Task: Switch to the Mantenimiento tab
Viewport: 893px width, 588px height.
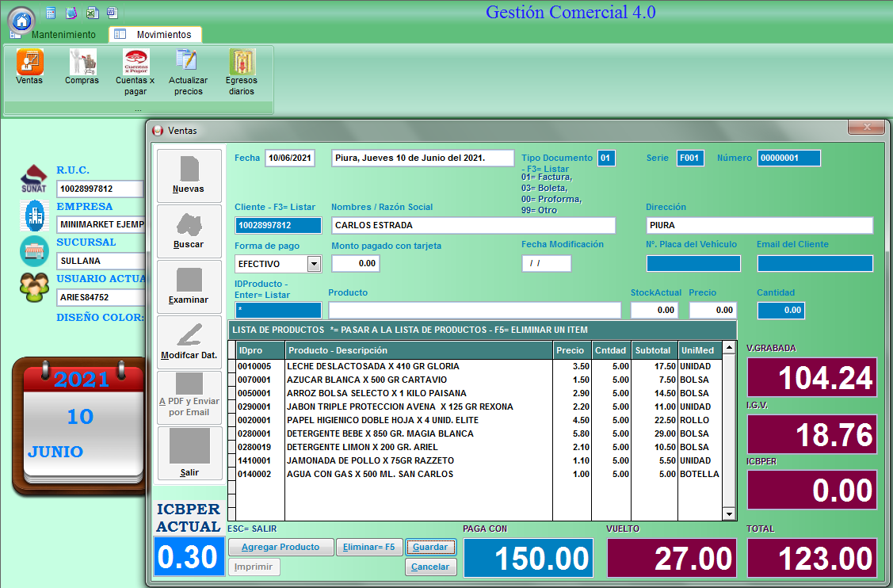Action: coord(63,35)
